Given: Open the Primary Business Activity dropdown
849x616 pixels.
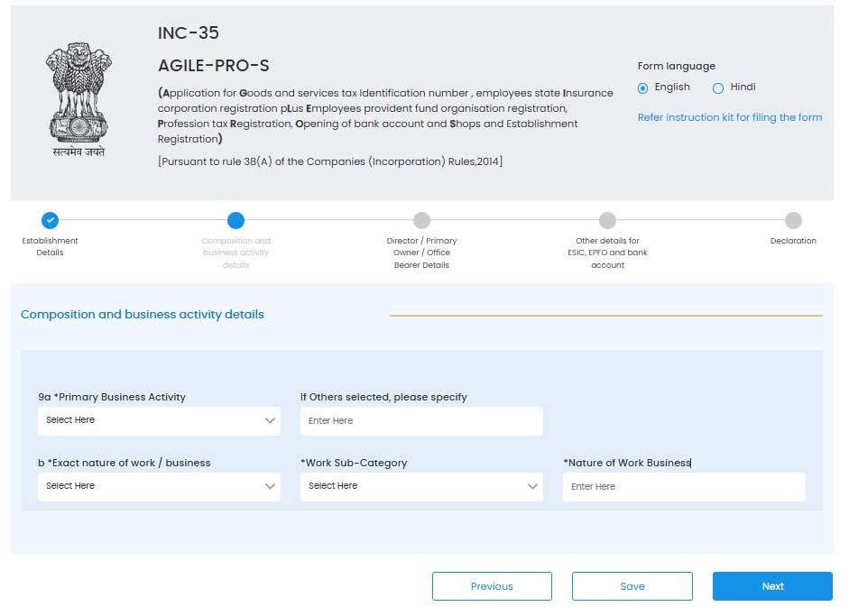Looking at the screenshot, I should (x=159, y=420).
